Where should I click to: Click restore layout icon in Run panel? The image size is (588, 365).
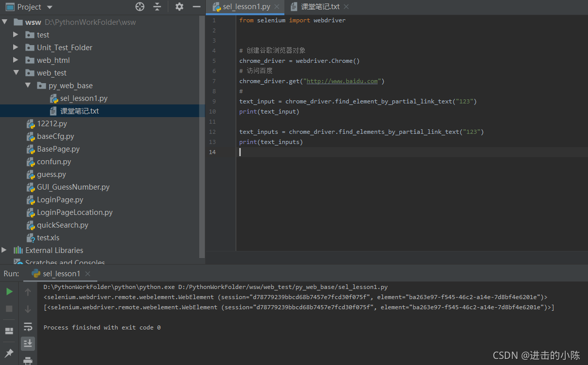coord(9,331)
